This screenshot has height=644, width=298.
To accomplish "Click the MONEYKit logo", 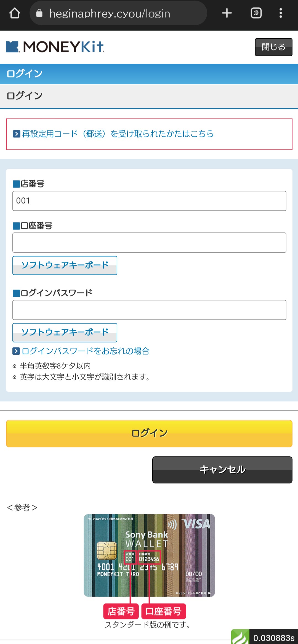I will pyautogui.click(x=55, y=47).
